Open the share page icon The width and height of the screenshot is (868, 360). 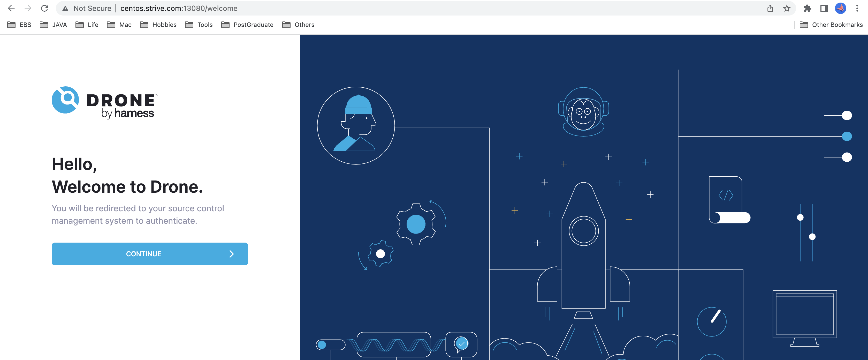click(x=770, y=9)
